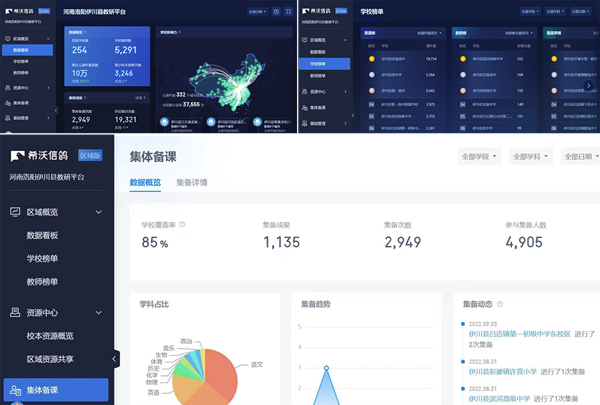Viewport: 600px width, 405px height.
Task: Click the 区域版 badge
Action: (x=90, y=157)
